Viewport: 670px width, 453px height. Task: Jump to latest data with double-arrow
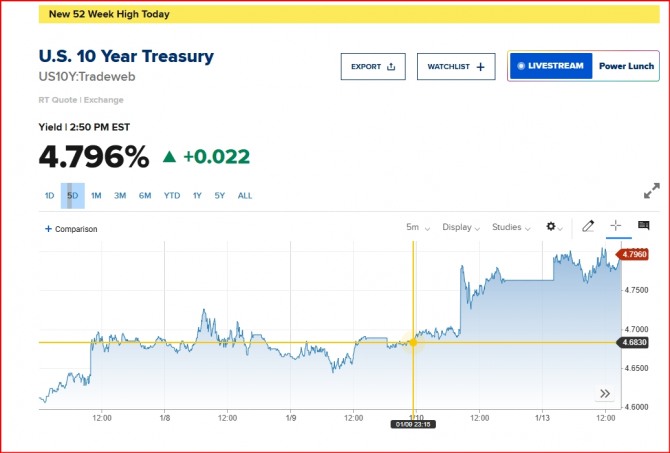(604, 393)
